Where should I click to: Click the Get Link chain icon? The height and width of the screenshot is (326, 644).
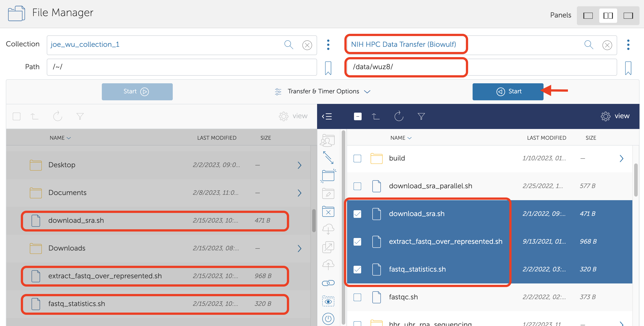click(x=328, y=283)
